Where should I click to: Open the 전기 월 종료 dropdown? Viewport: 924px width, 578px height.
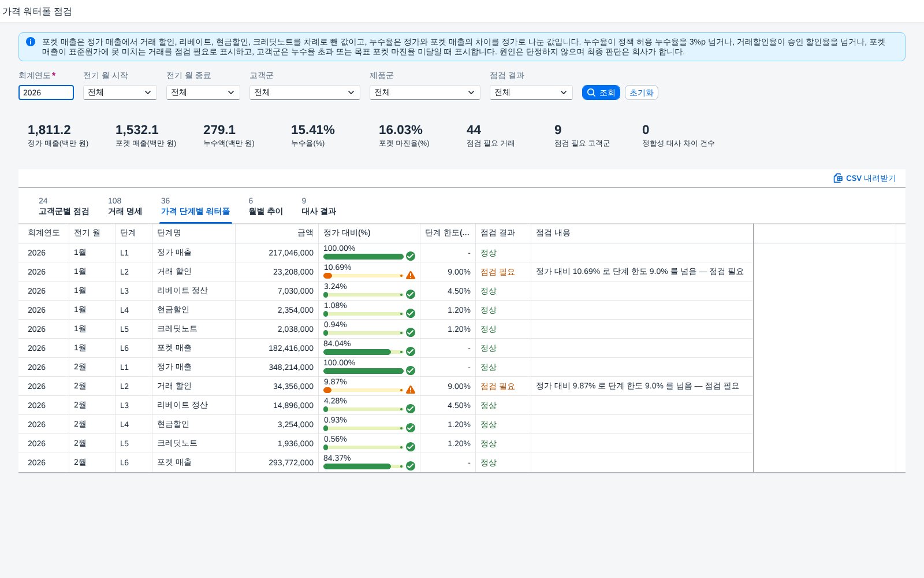[203, 92]
